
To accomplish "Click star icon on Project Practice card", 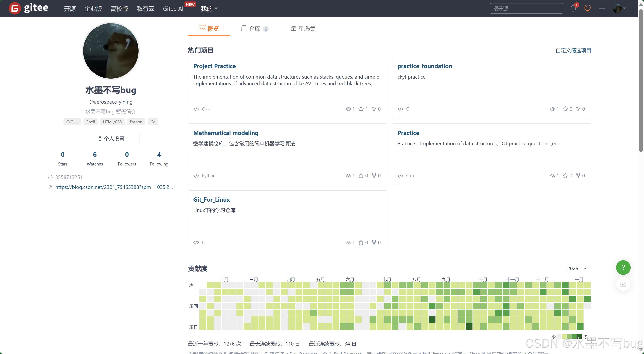I will (361, 109).
